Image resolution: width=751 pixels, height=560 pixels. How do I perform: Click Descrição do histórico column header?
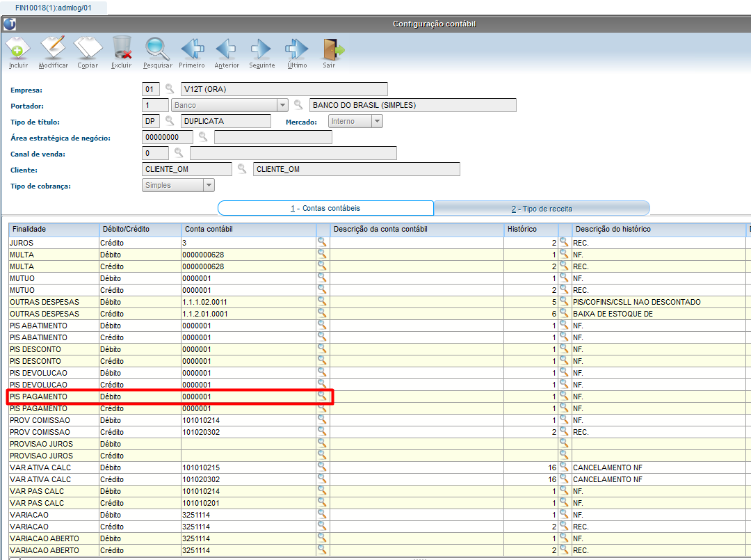659,230
